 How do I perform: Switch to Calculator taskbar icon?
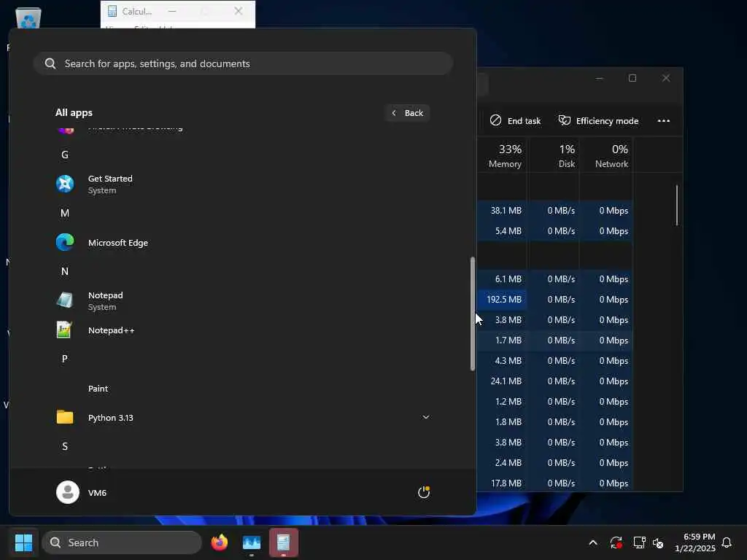[284, 542]
